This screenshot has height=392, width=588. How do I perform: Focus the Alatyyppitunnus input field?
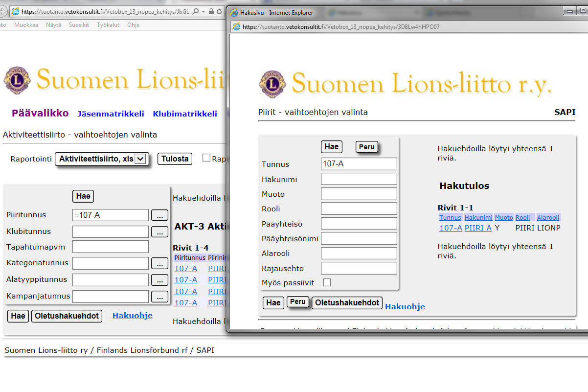[x=111, y=280]
